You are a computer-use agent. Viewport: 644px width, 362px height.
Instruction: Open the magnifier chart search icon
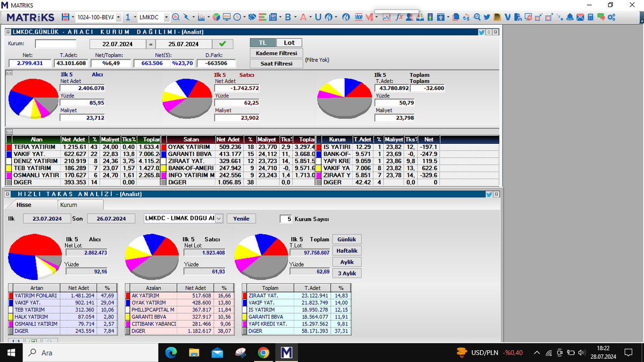click(175, 17)
